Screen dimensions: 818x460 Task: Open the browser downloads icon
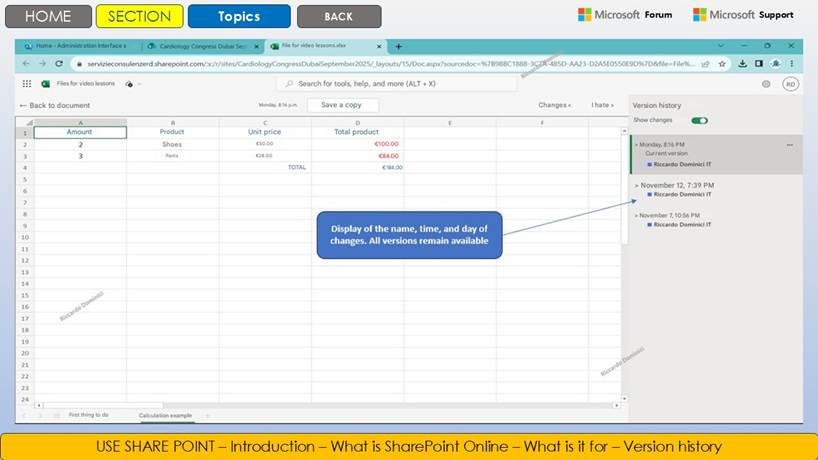[x=742, y=63]
